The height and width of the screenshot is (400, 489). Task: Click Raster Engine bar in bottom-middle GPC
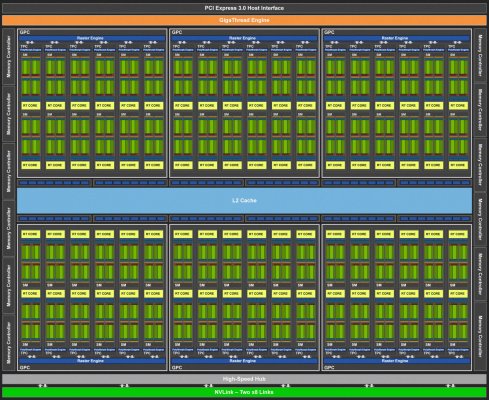244,361
